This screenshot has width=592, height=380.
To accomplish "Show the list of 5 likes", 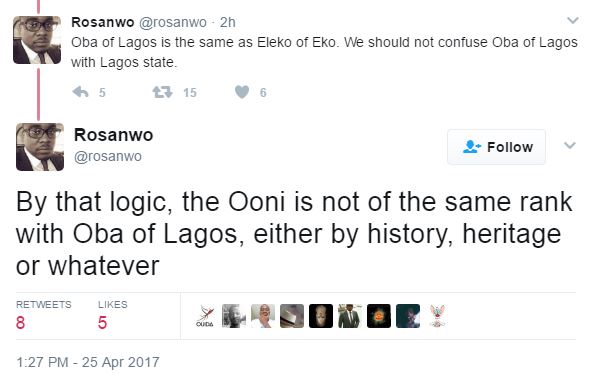I will (113, 315).
